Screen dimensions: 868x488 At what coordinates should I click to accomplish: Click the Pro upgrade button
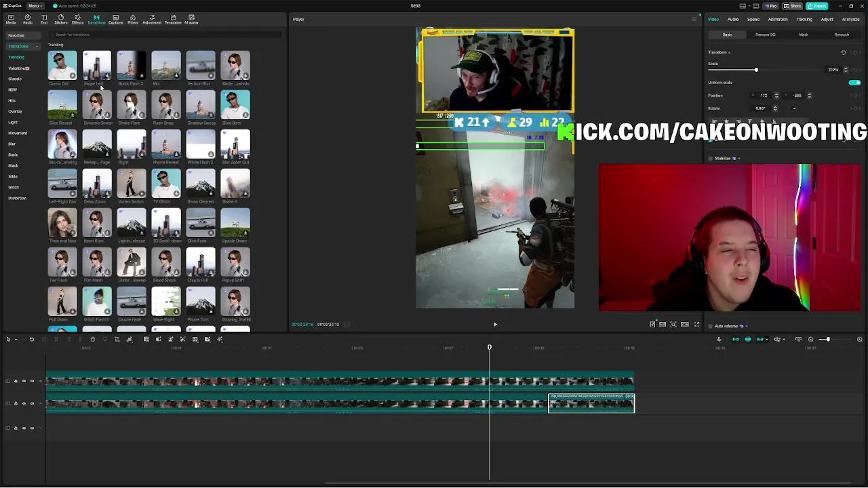pos(772,6)
